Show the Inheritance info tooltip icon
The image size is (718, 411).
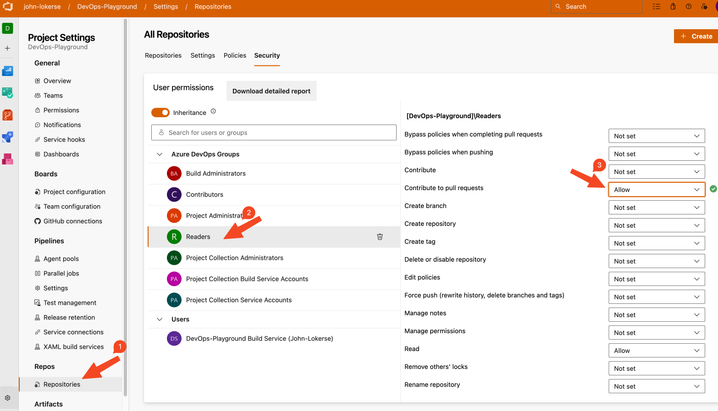213,111
